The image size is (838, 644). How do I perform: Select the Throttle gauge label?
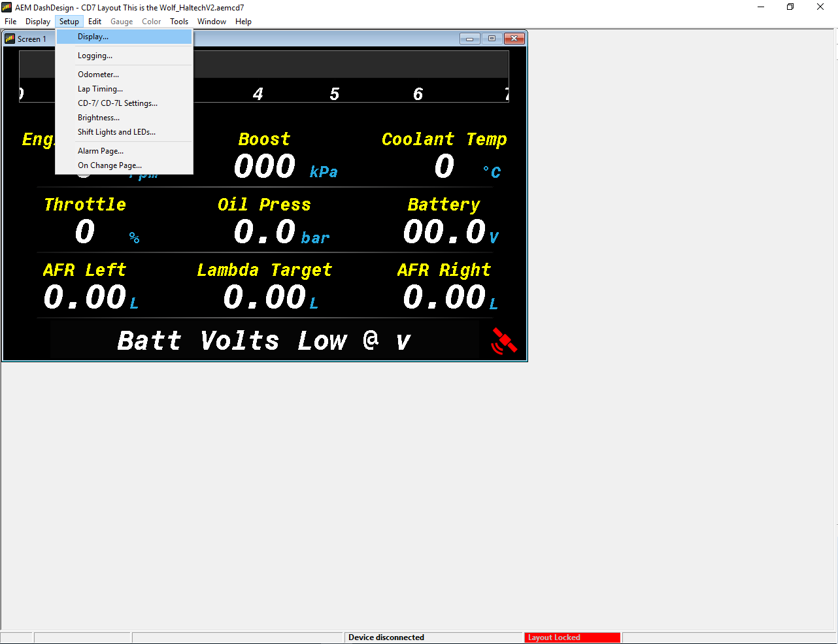[x=85, y=205]
